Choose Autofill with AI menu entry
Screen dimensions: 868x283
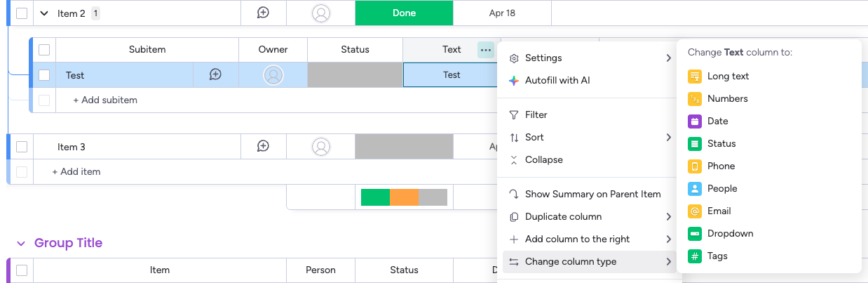tap(557, 80)
